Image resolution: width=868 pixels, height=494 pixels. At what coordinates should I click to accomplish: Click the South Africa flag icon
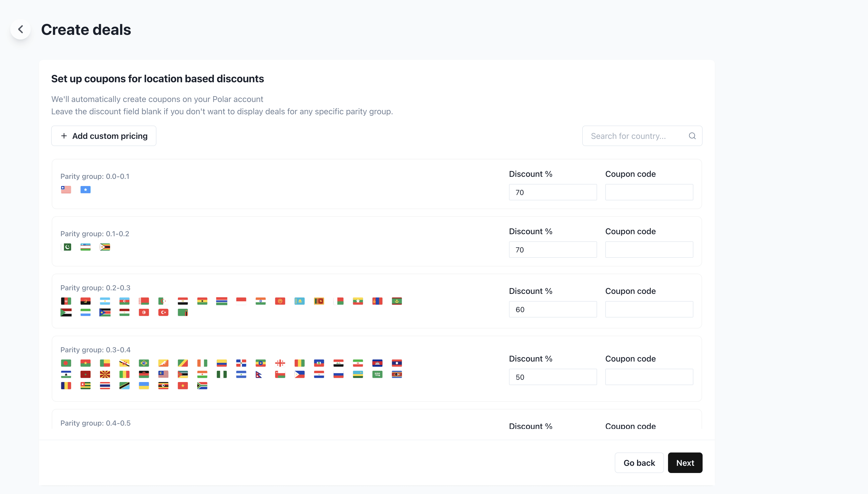tap(202, 386)
